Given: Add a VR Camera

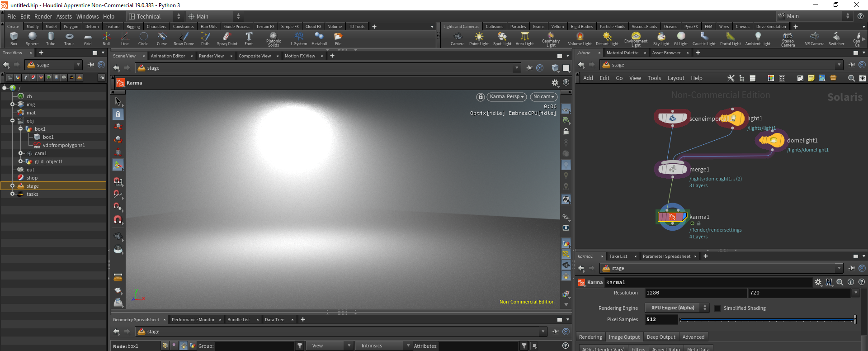Looking at the screenshot, I should (815, 39).
